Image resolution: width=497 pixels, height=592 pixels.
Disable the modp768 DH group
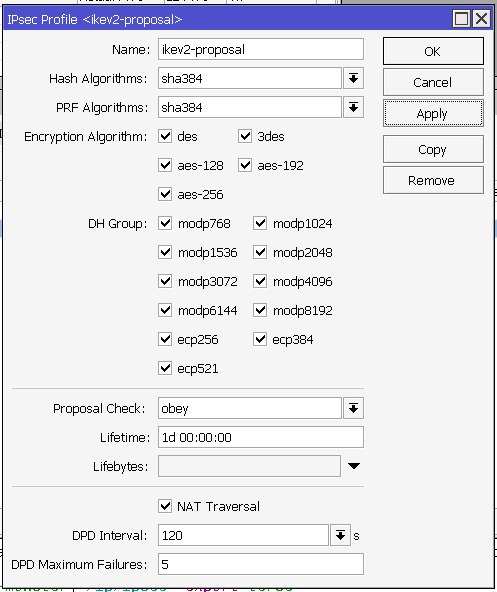165,223
